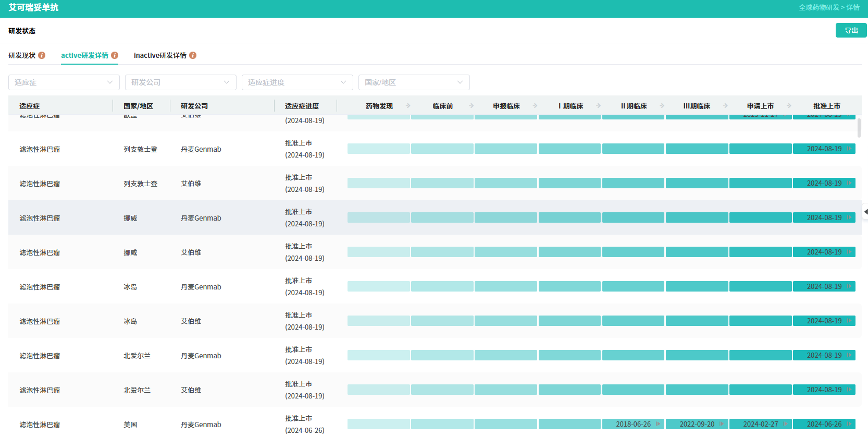Click info icon beside inactive研发详情 tab
Image resolution: width=868 pixels, height=436 pixels.
click(193, 55)
